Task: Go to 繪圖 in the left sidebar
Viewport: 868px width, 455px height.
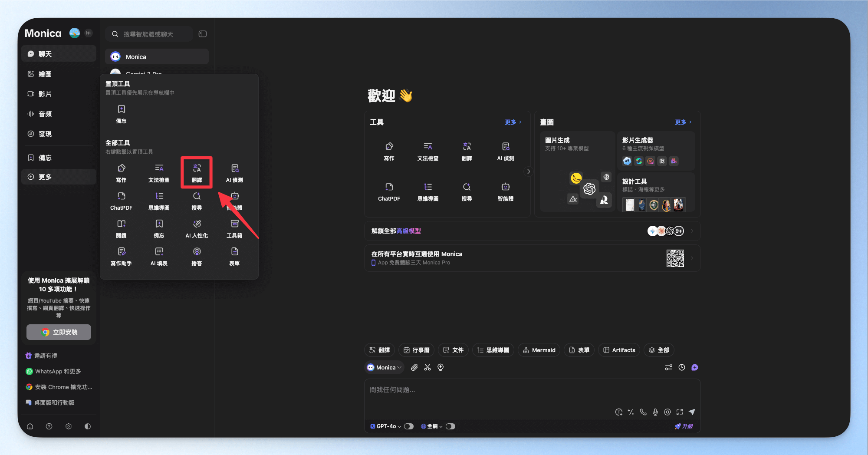Action: pos(45,74)
